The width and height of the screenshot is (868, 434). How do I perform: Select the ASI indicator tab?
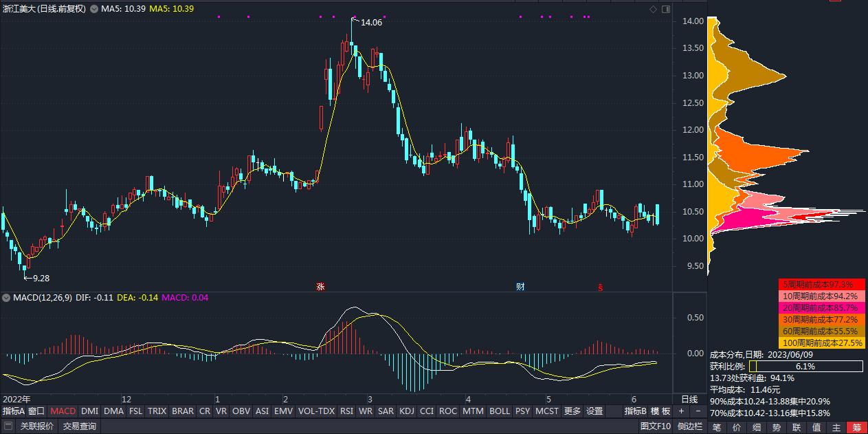click(x=262, y=411)
